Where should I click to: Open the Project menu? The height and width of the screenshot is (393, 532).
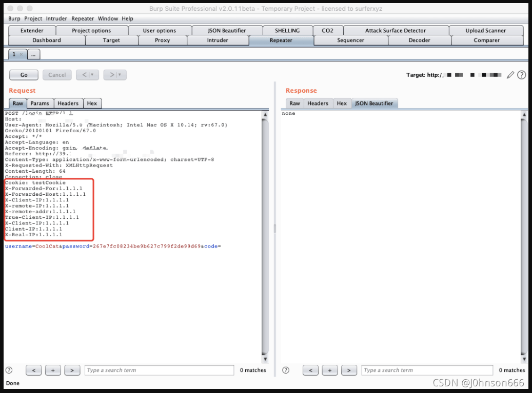[x=33, y=18]
